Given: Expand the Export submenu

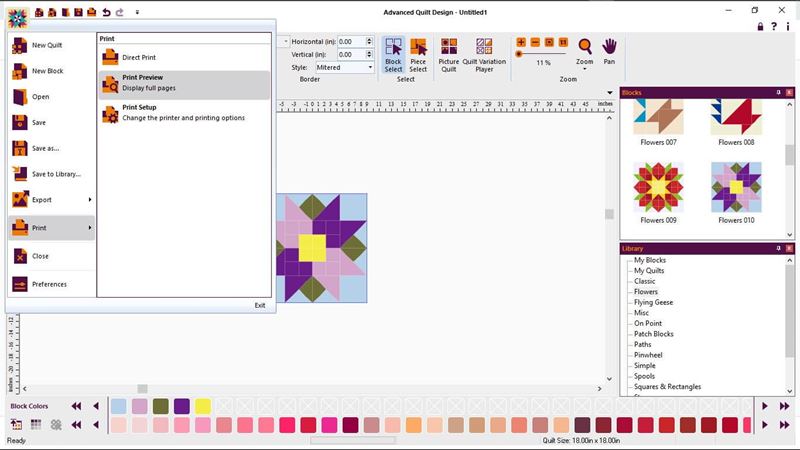Looking at the screenshot, I should [x=51, y=199].
